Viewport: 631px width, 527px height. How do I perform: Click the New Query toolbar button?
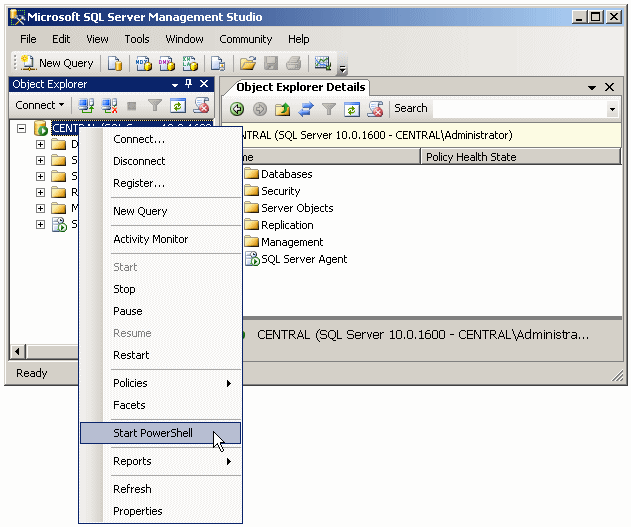(x=57, y=63)
